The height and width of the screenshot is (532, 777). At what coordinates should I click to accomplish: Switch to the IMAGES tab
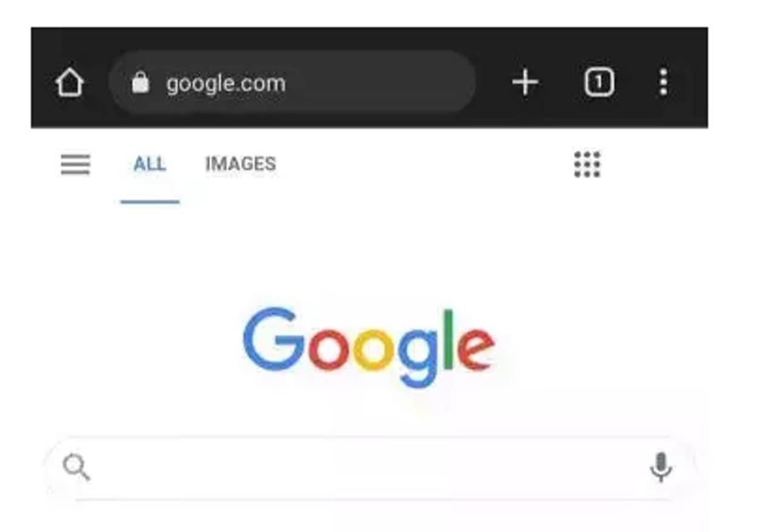tap(240, 164)
